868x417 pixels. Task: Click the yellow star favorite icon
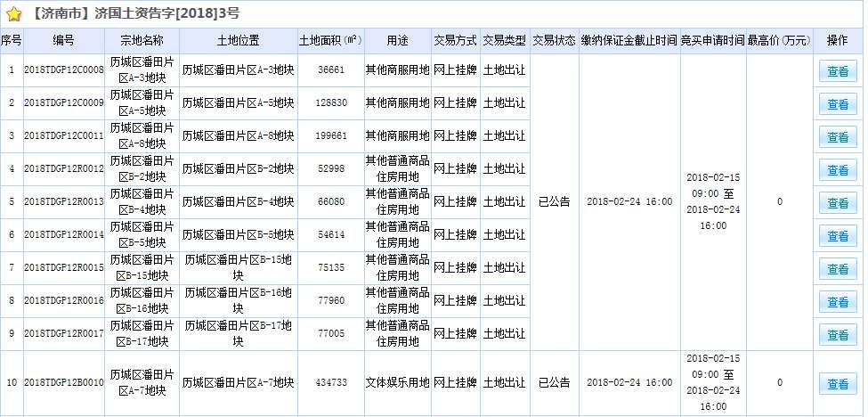tap(13, 14)
